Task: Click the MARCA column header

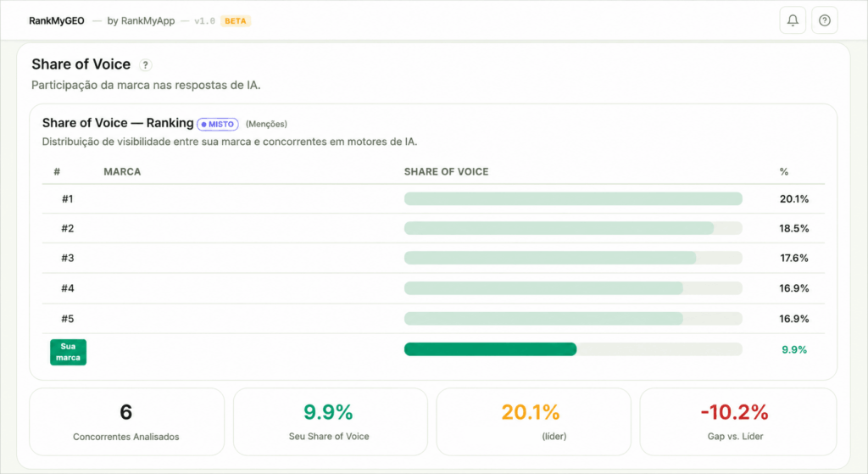Action: point(122,171)
